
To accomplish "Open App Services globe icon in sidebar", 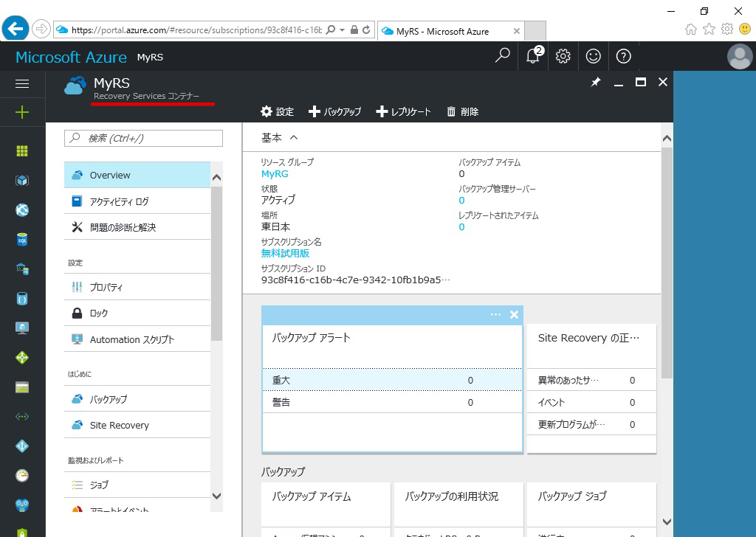I will (22, 210).
